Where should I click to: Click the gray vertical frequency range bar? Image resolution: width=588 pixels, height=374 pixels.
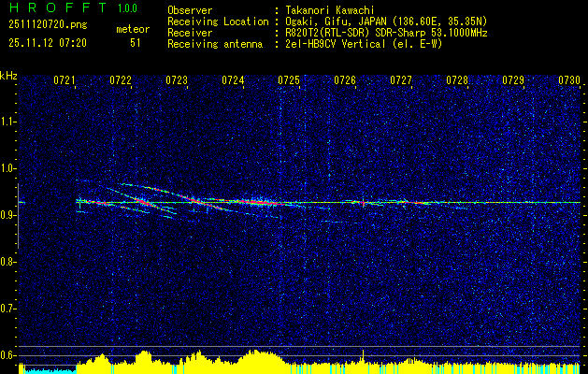[18, 216]
